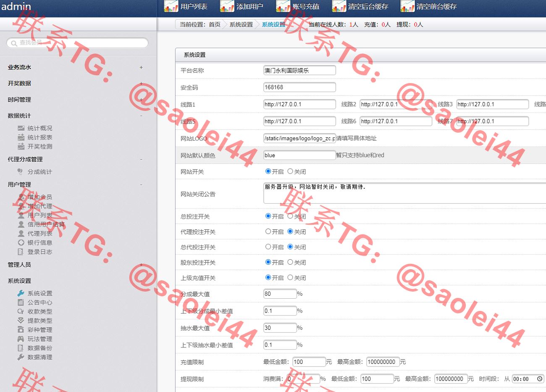Click the clock icon in the 时间段 field

[x=540, y=379]
